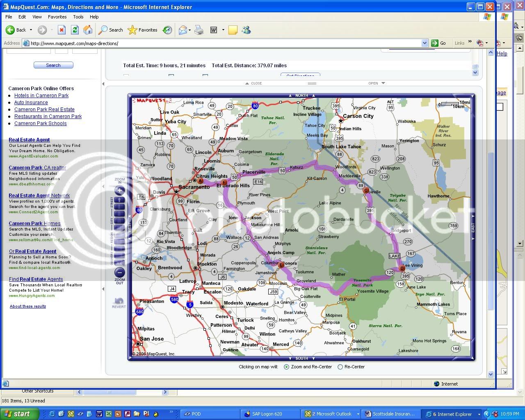
Task: Click Edit with Word toolbar icon
Action: point(214,30)
